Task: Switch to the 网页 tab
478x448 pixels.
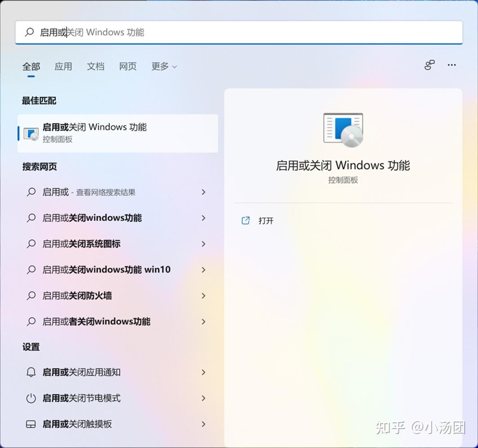Action: coord(128,67)
